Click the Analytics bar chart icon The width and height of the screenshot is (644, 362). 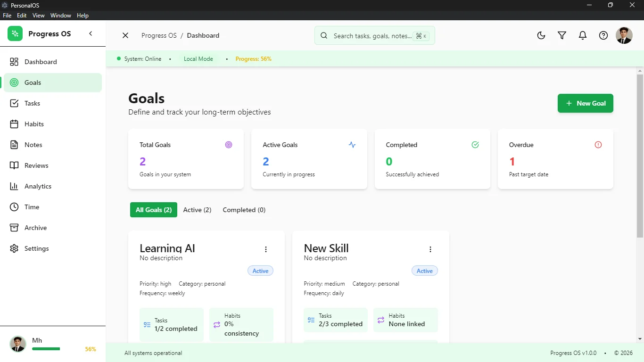tap(15, 186)
